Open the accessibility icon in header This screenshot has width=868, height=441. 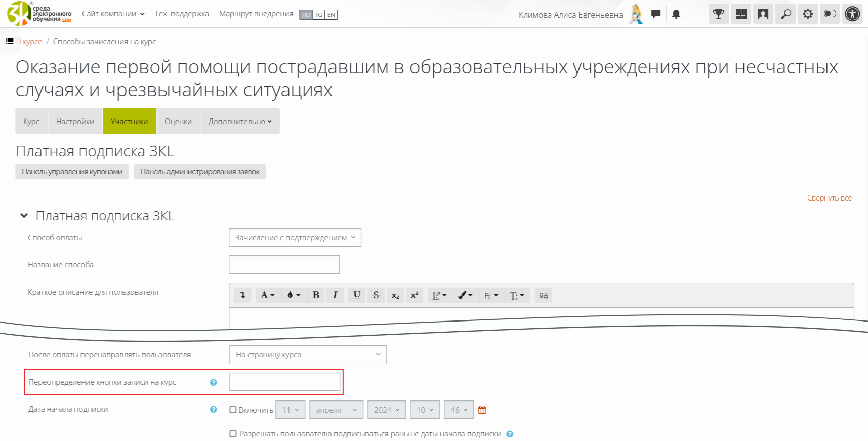coord(852,14)
